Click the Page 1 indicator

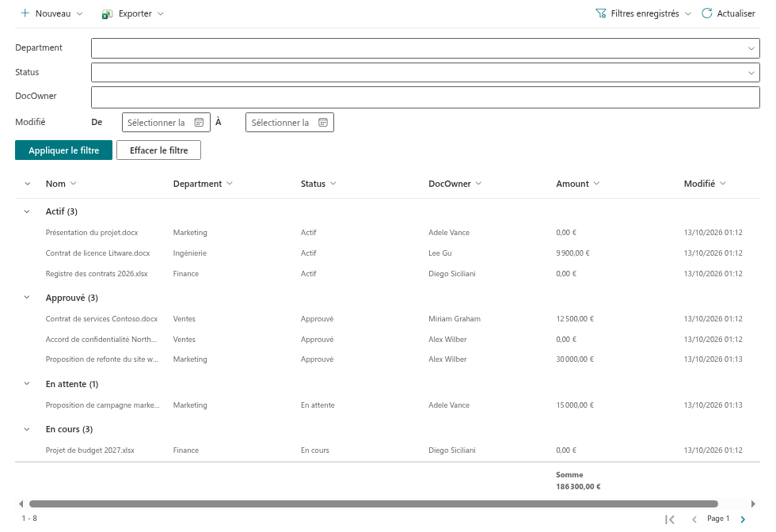(x=718, y=518)
